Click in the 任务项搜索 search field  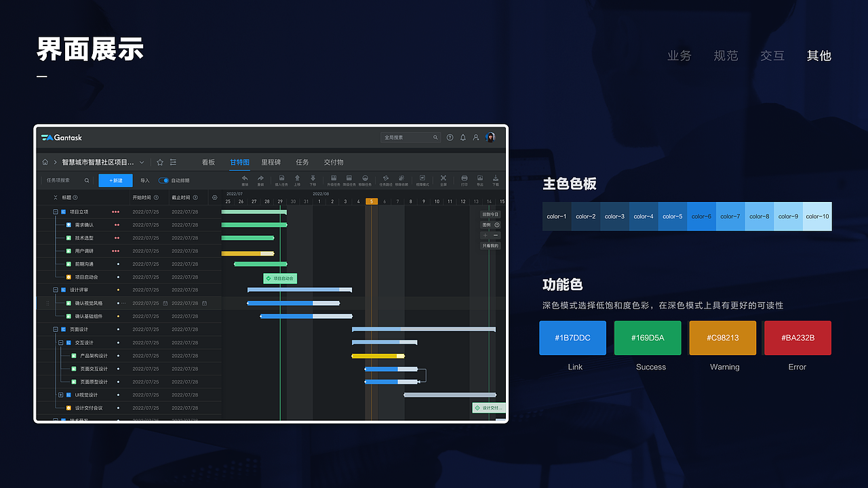point(67,180)
